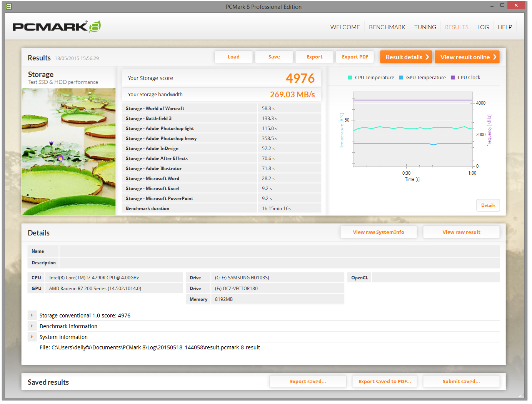The image size is (532, 404).
Task: Click the storage score value 4976
Action: pyautogui.click(x=300, y=78)
